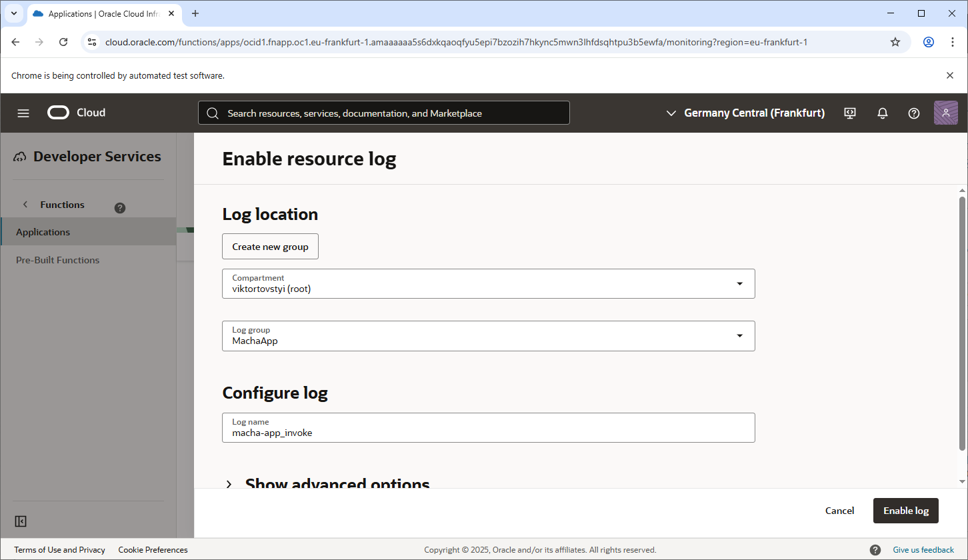Viewport: 968px width, 560px height.
Task: Click the help icon next to Functions
Action: click(120, 207)
